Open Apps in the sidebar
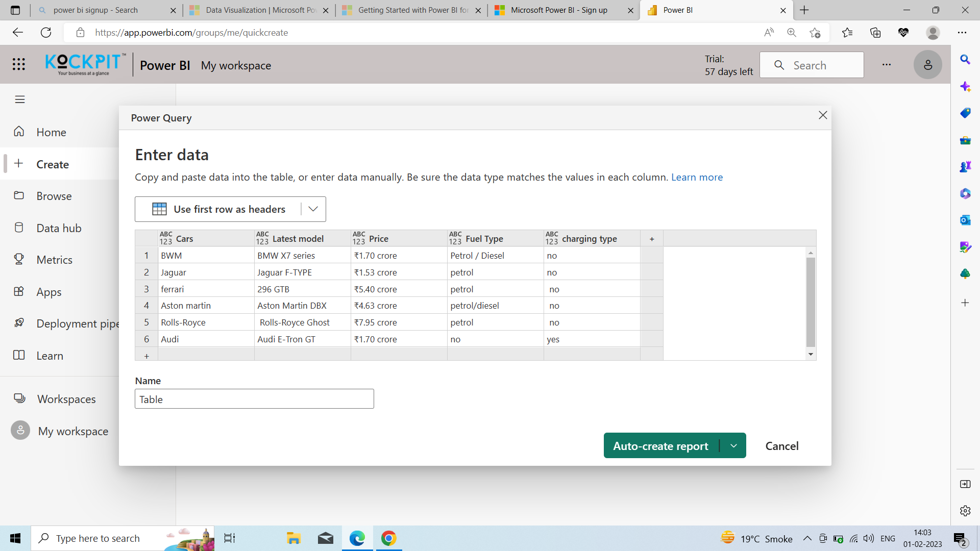This screenshot has width=980, height=551. 48,292
